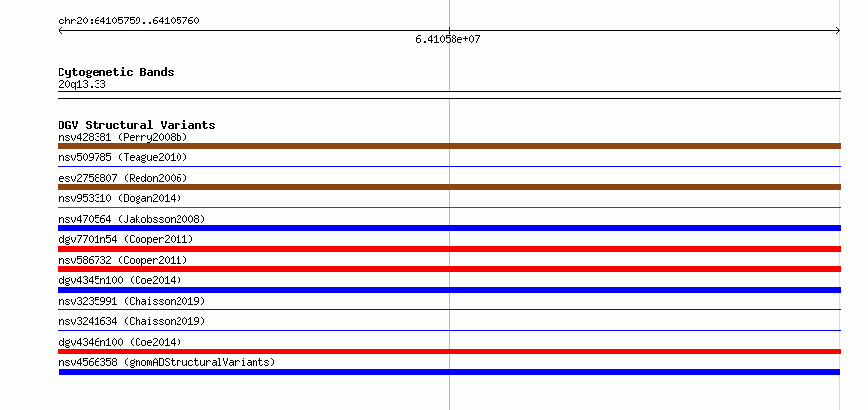Click the red bar under dgv4346n100
Viewport: 868px width, 410px height.
coord(449,351)
